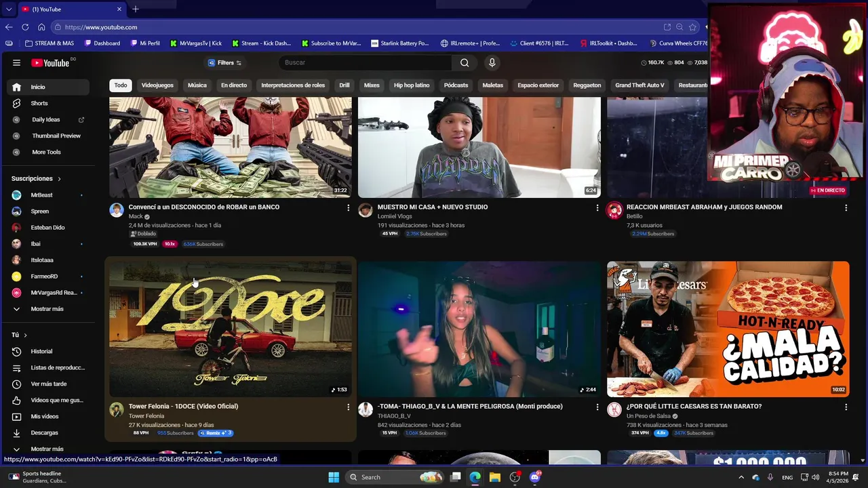Open options menu for MUESTRO MI CASA video
The height and width of the screenshot is (488, 868).
597,207
